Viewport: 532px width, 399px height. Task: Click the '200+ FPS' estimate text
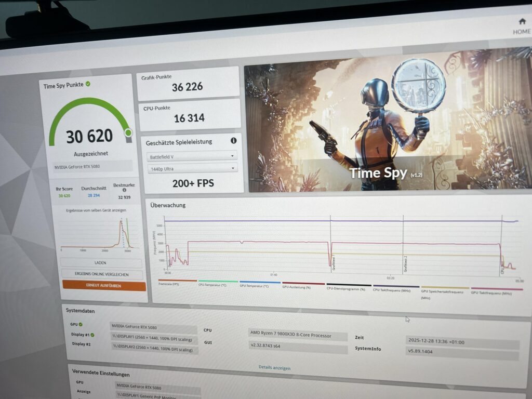coord(193,183)
